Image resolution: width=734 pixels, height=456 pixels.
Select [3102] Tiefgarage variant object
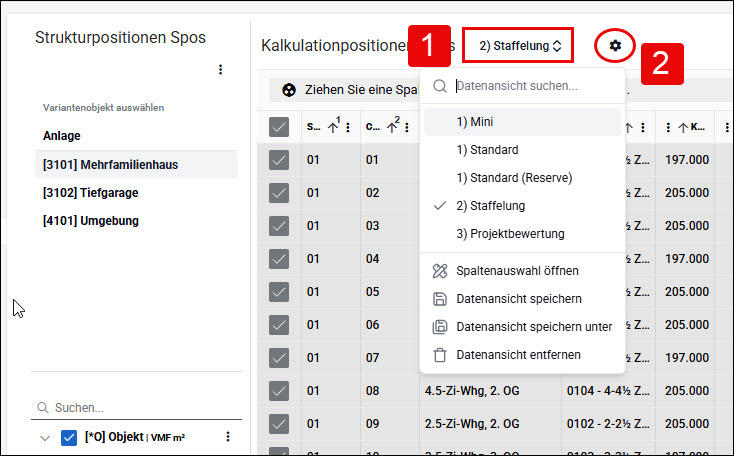(136, 193)
